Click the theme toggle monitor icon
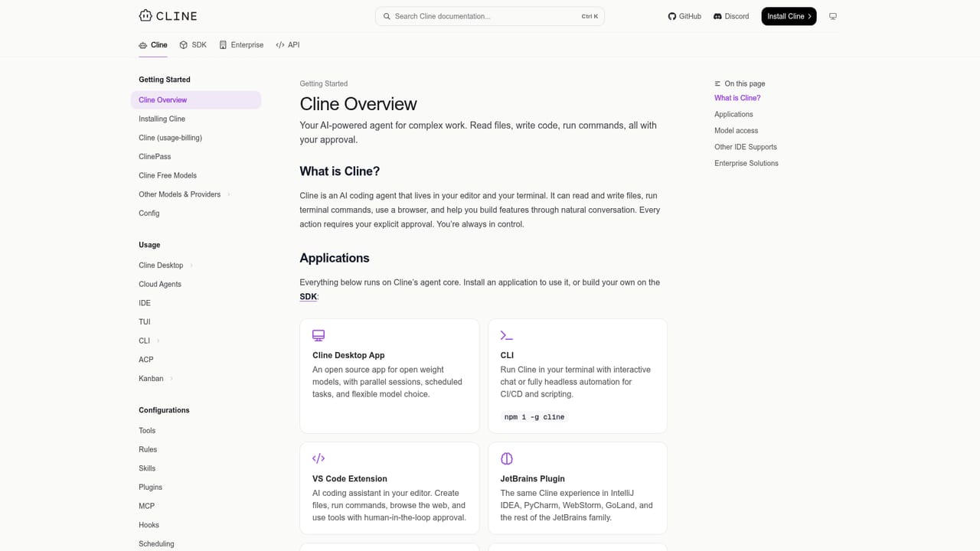980x551 pixels. tap(833, 16)
